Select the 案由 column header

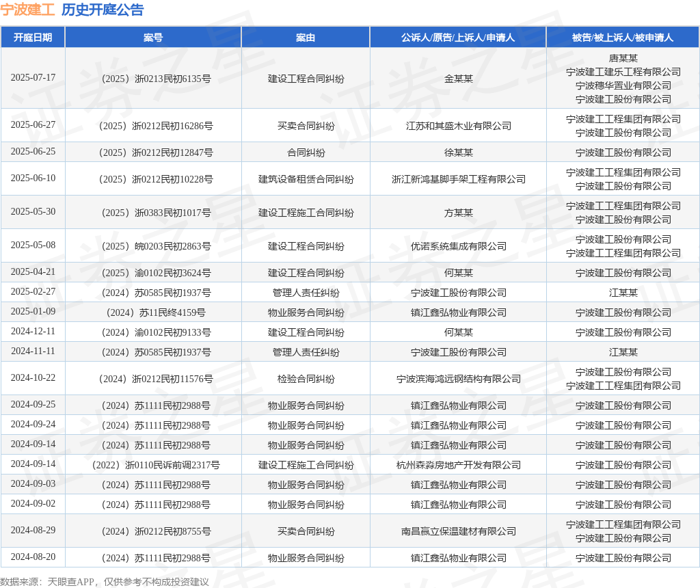point(306,38)
